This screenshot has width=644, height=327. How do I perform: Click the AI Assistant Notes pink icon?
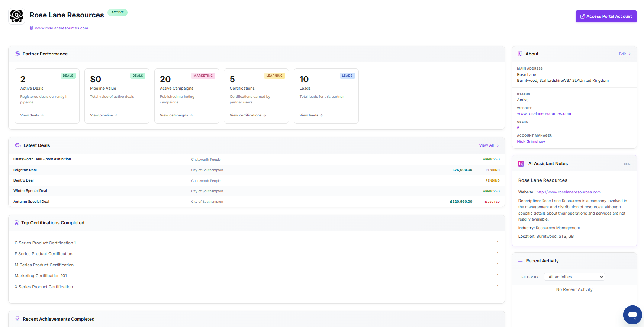[521, 164]
